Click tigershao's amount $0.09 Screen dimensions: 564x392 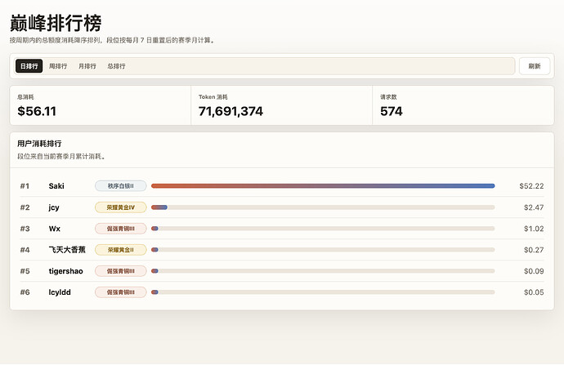[534, 271]
